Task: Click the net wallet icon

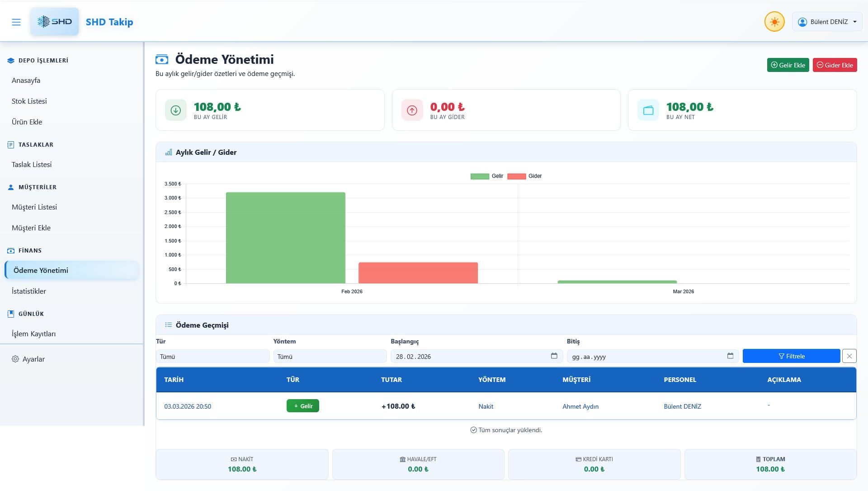Action: tap(648, 110)
